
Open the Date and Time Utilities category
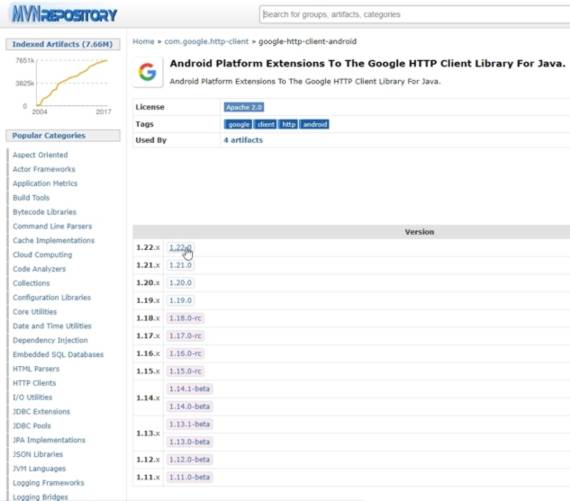[x=52, y=326]
